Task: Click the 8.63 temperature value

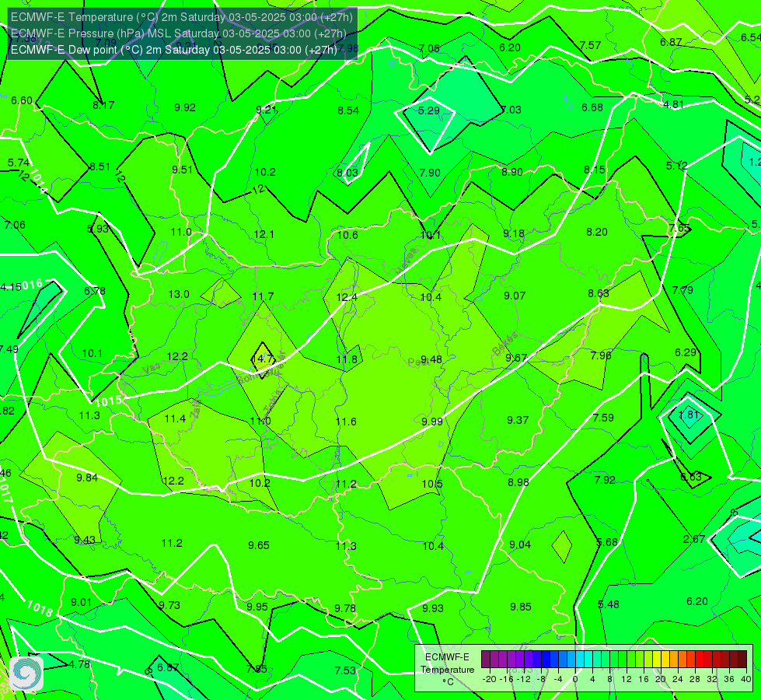Action: click(598, 293)
